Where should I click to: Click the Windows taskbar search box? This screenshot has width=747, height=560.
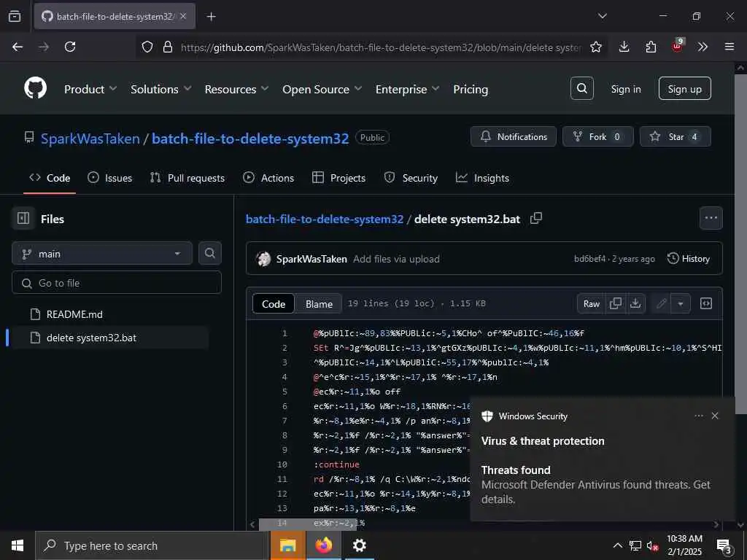pos(153,545)
